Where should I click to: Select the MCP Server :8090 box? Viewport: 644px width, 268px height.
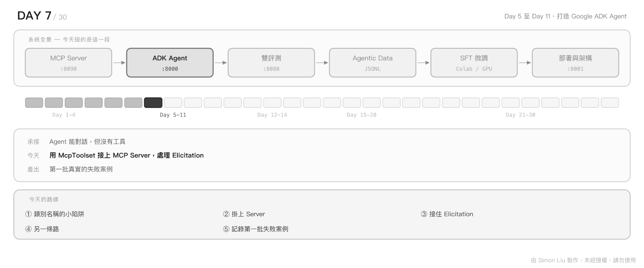point(68,63)
